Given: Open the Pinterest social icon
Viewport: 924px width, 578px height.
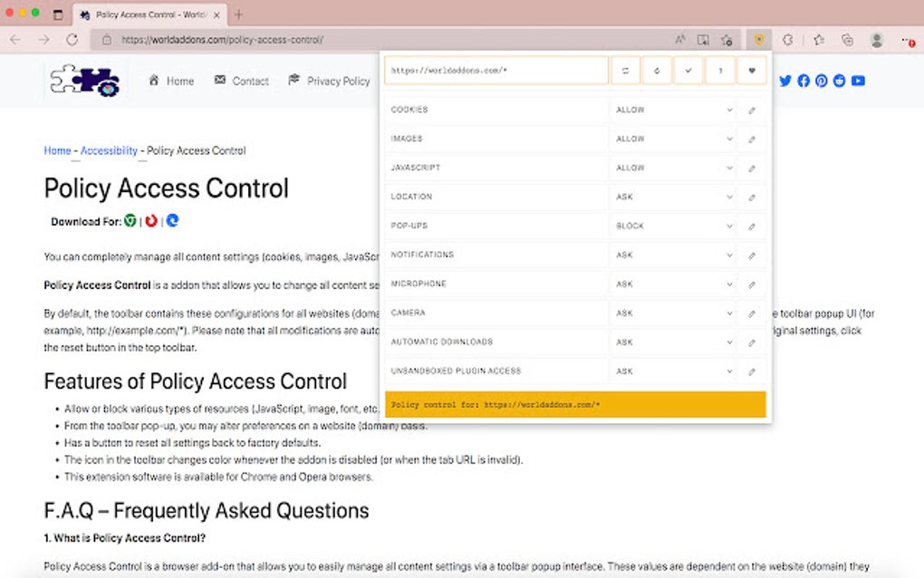Looking at the screenshot, I should click(x=822, y=81).
